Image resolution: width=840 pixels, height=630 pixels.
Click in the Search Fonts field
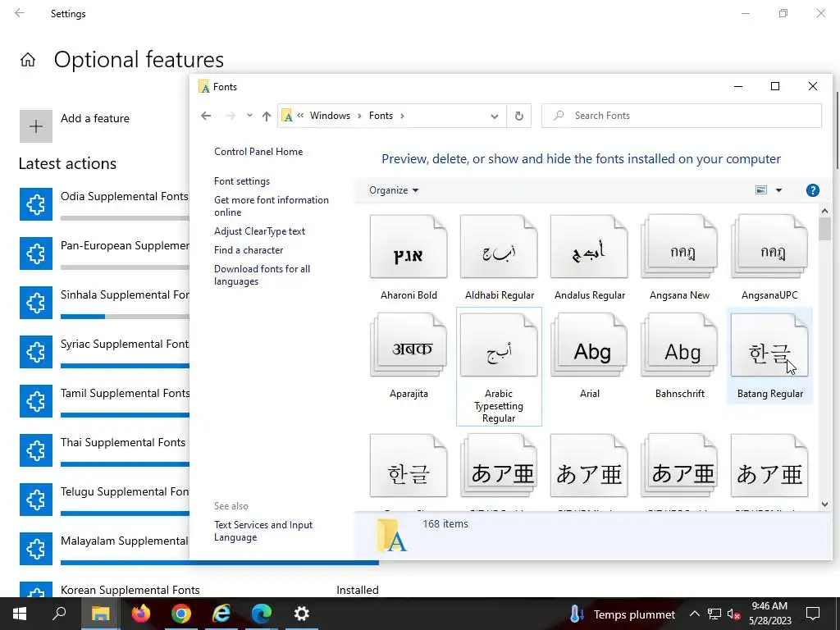tap(681, 116)
